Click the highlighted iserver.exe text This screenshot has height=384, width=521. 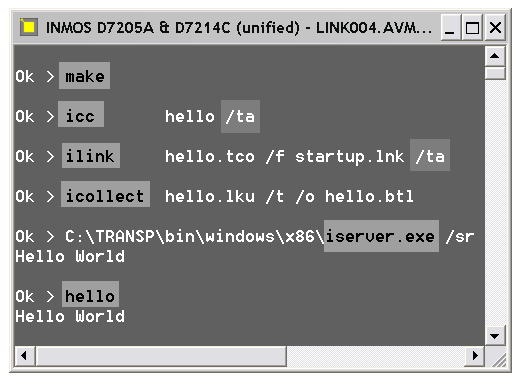(381, 236)
